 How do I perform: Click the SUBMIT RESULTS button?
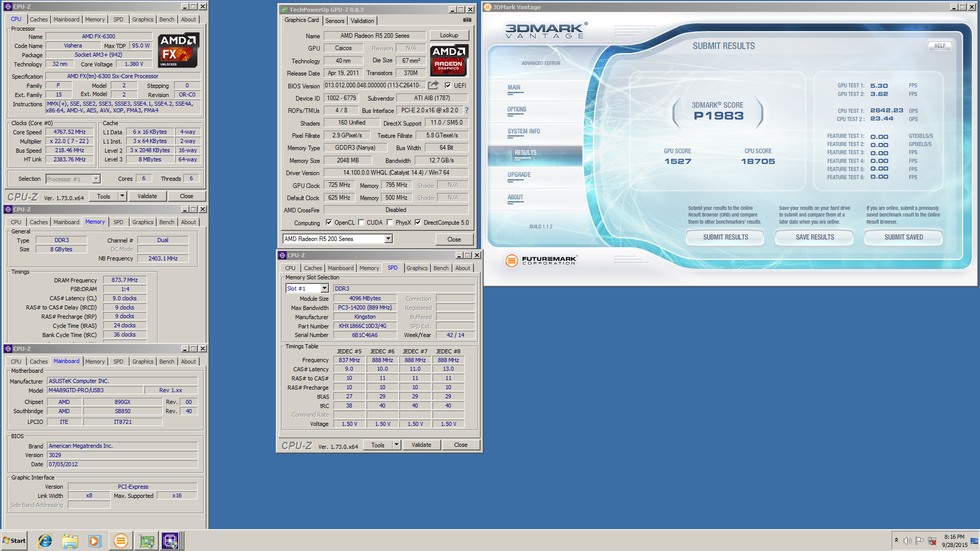[725, 237]
